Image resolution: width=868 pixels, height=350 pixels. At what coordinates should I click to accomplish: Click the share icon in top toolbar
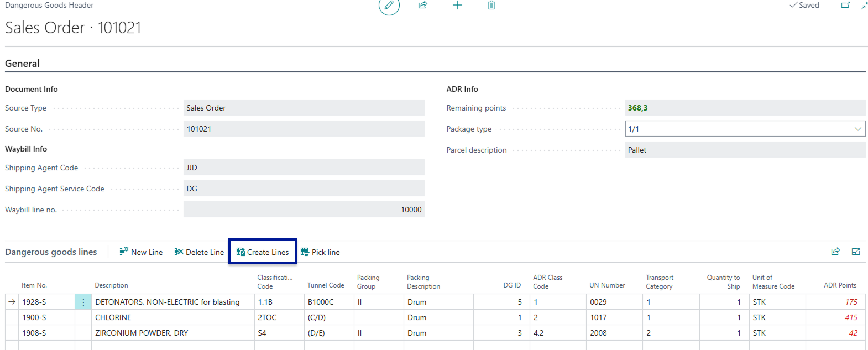tap(423, 6)
